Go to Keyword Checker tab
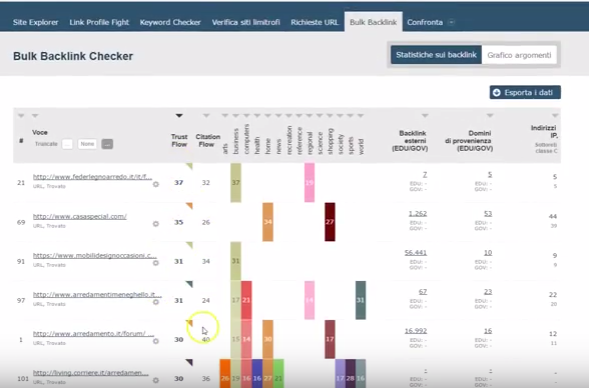 tap(170, 22)
